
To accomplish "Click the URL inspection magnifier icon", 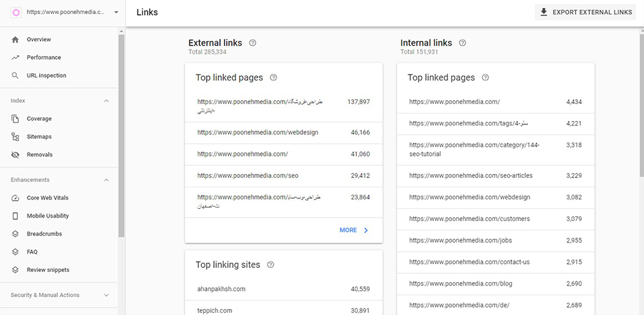I will [x=15, y=76].
